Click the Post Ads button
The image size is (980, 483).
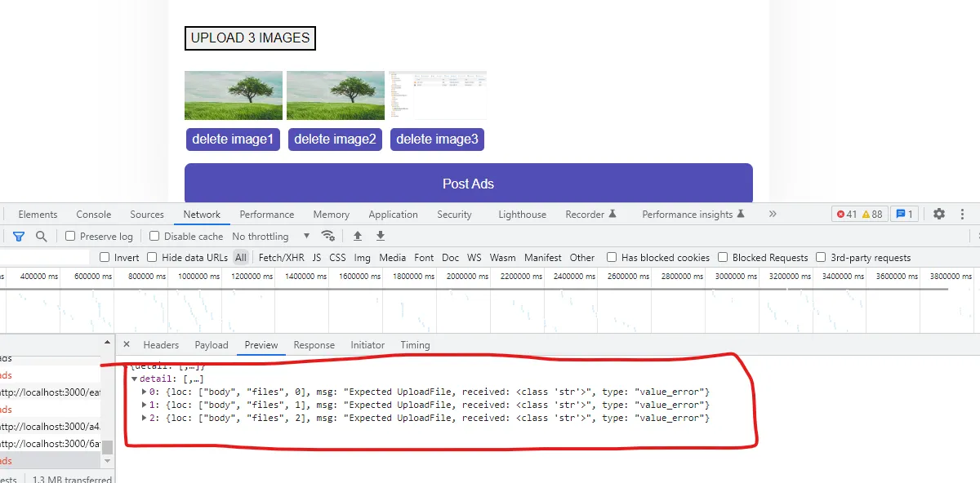468,183
